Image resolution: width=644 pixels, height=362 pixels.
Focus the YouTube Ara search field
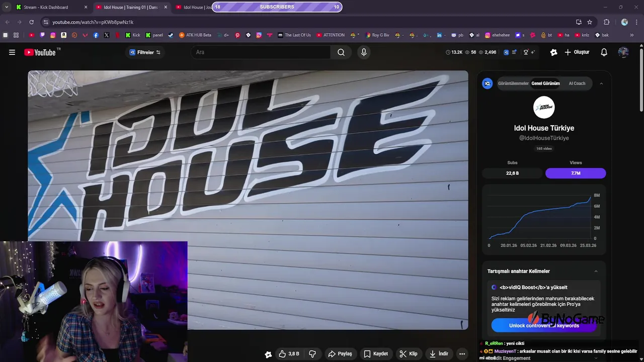261,52
